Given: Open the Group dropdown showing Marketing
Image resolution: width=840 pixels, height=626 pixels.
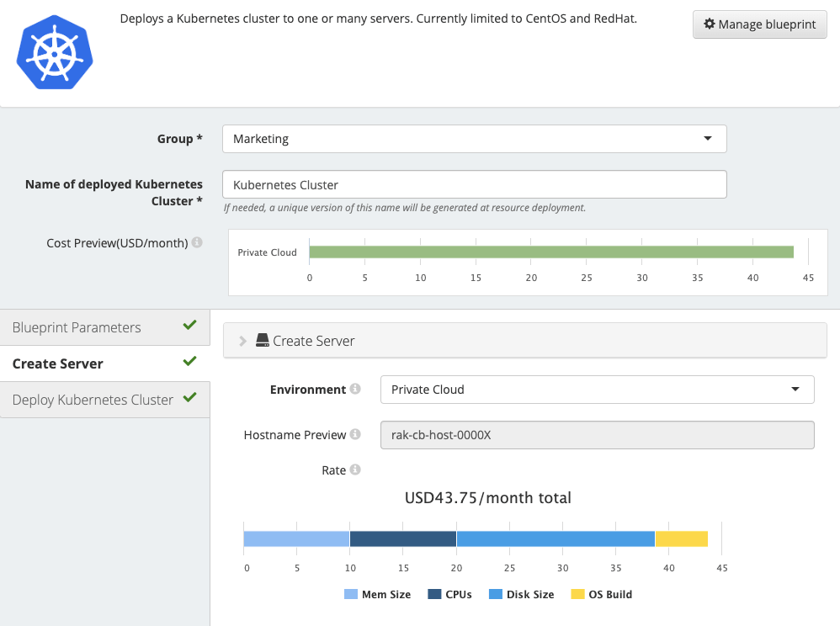Looking at the screenshot, I should pyautogui.click(x=473, y=138).
